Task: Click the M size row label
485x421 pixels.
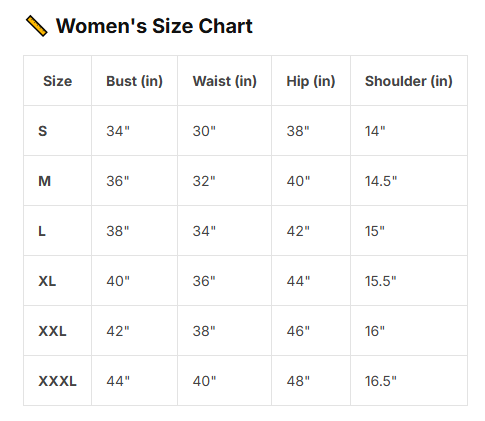Action: pos(45,181)
